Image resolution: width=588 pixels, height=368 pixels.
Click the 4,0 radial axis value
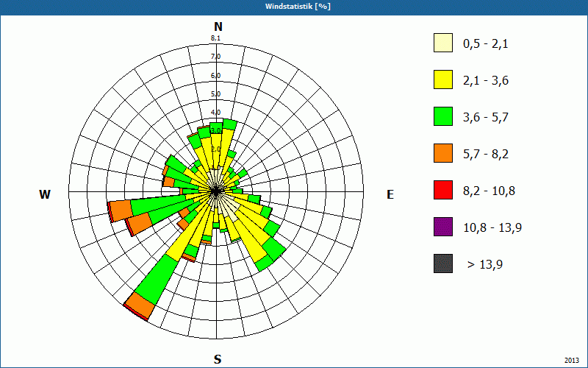click(x=215, y=113)
